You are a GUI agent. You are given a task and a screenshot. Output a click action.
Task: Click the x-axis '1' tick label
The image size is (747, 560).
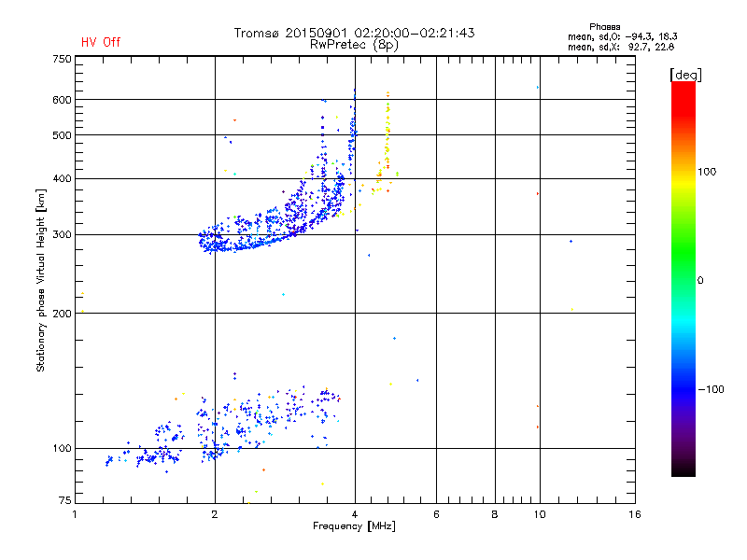point(75,514)
